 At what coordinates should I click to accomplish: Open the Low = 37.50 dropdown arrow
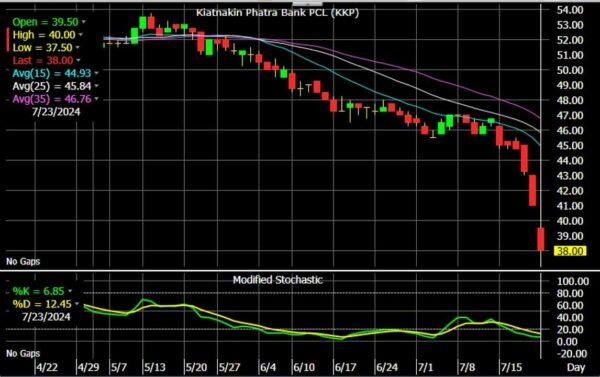tap(78, 47)
